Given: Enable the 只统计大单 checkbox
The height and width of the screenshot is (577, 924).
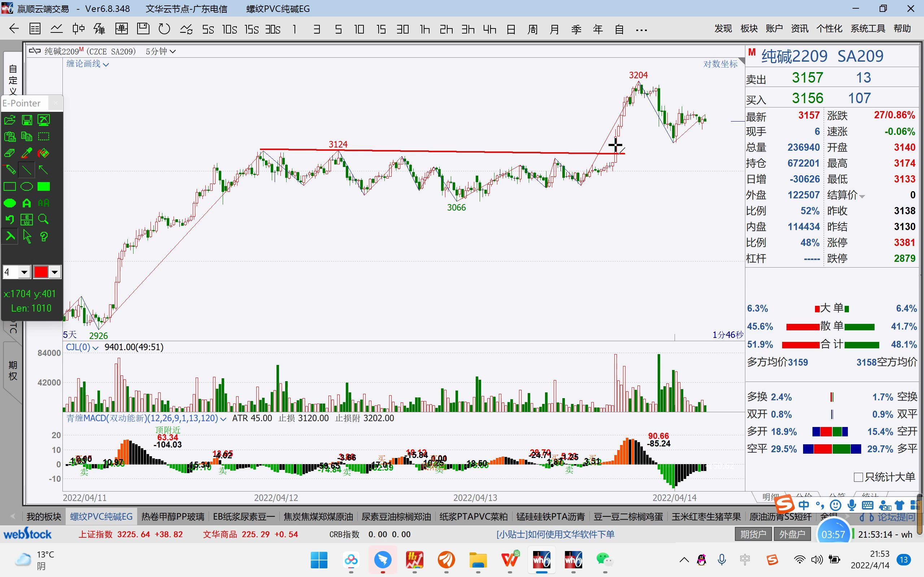Looking at the screenshot, I should tap(858, 477).
